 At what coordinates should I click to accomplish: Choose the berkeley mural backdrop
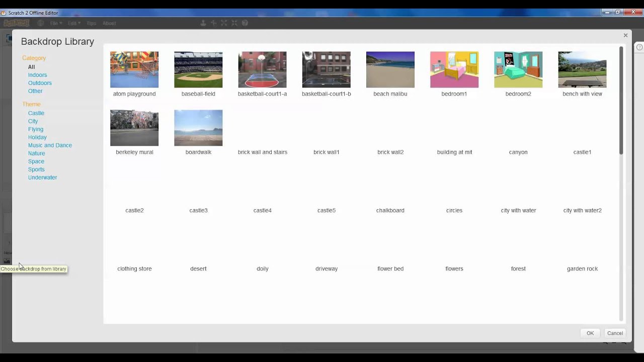coord(134,128)
